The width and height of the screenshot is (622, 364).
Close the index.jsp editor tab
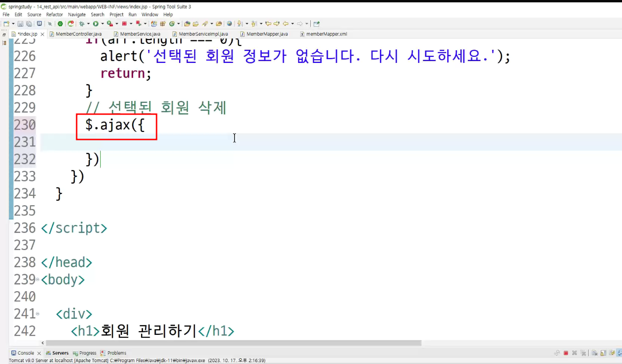click(x=42, y=34)
